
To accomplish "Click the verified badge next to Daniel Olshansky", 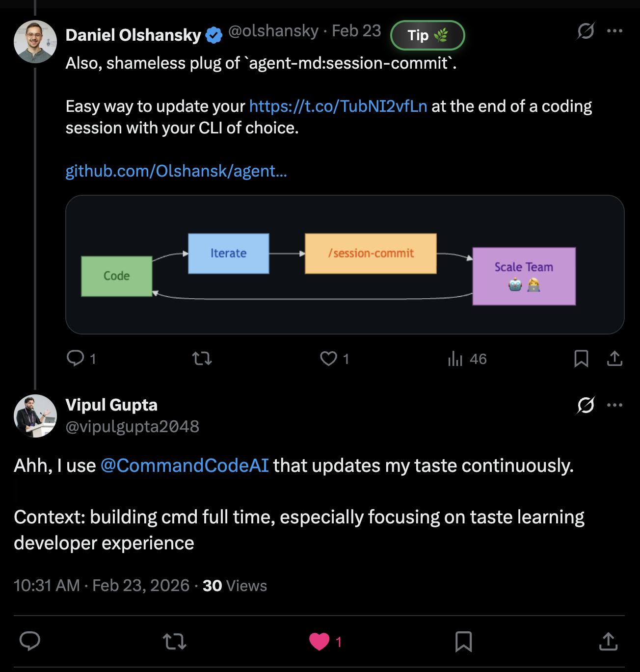I will [213, 34].
